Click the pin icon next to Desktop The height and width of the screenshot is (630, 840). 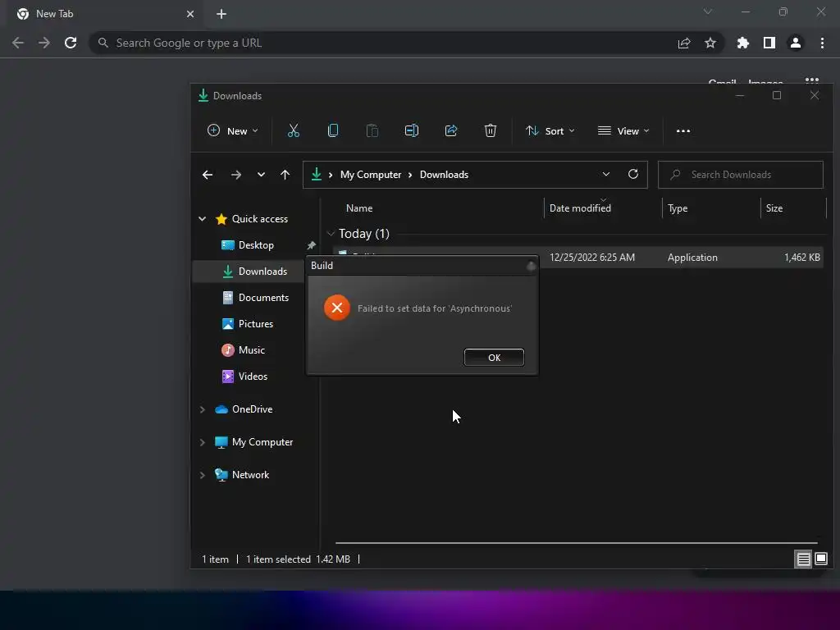(x=311, y=245)
